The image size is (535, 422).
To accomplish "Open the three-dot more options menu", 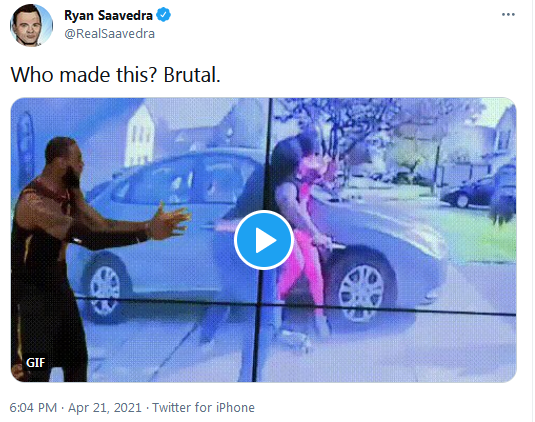I will 508,15.
